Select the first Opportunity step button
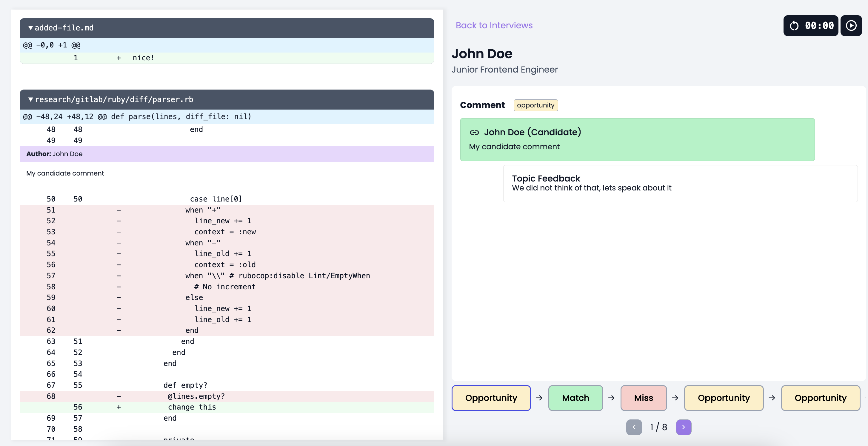868x446 pixels. click(x=491, y=398)
